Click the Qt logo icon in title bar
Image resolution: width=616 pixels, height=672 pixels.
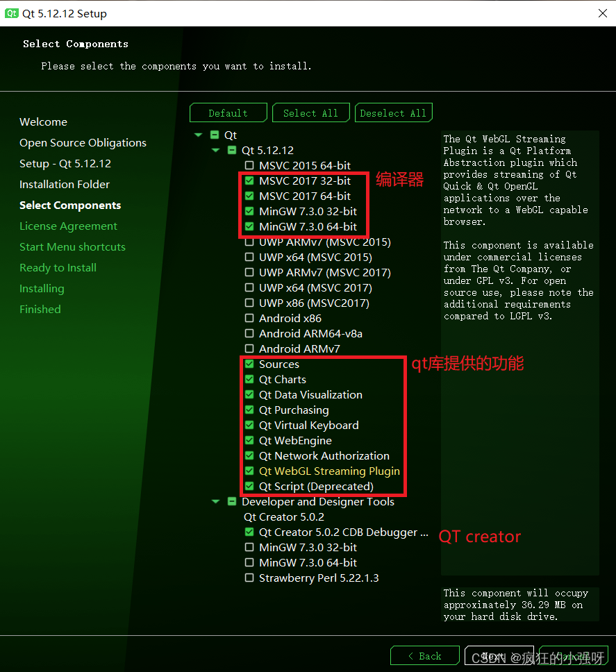(11, 13)
